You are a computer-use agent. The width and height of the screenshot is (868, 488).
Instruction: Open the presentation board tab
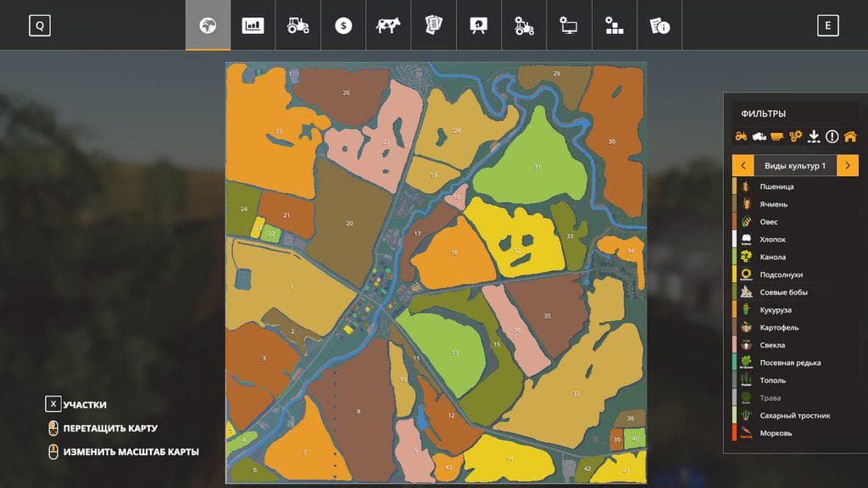pyautogui.click(x=478, y=25)
